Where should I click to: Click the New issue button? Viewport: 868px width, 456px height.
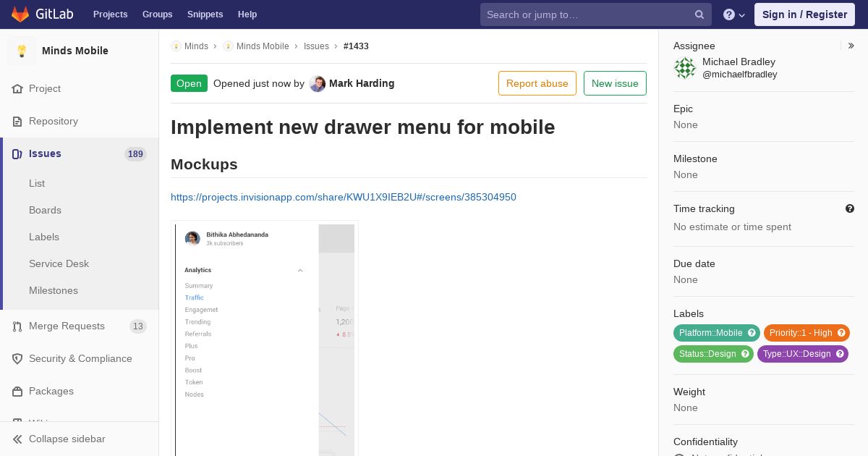[x=615, y=83]
